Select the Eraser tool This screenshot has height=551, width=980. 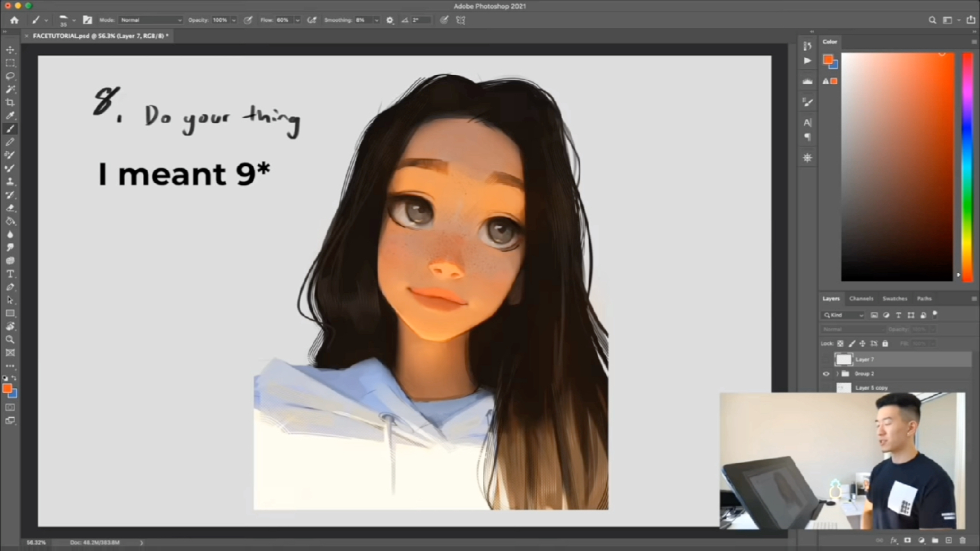point(10,208)
